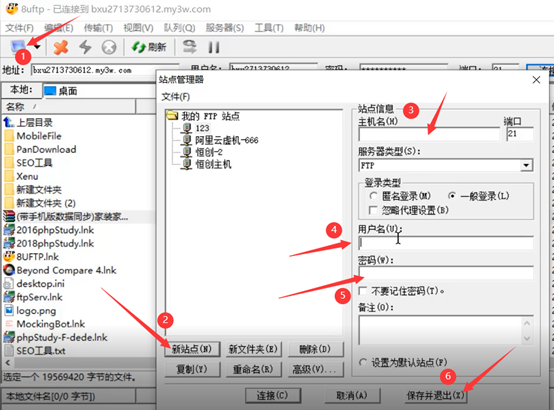
Task: Click 保存并退出(X) save and exit button
Action: [x=436, y=395]
